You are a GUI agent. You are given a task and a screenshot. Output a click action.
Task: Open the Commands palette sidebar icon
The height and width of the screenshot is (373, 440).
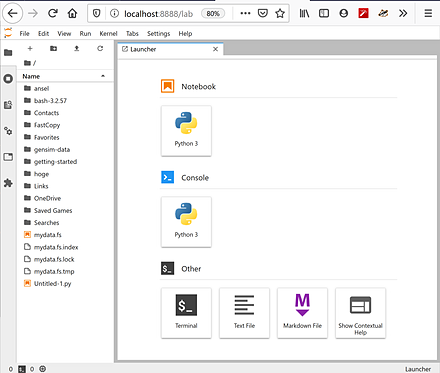(x=8, y=105)
